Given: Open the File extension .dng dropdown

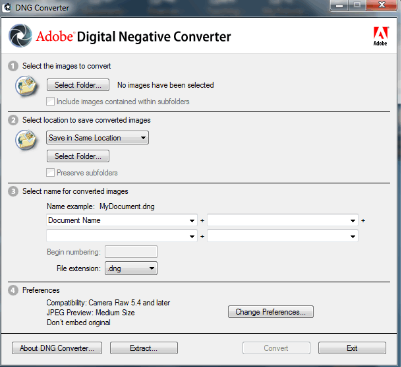Looking at the screenshot, I should click(x=131, y=268).
